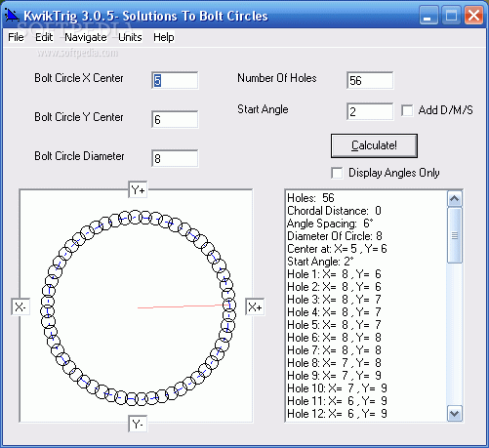Click the results list scrollbar thumb

tap(455, 235)
